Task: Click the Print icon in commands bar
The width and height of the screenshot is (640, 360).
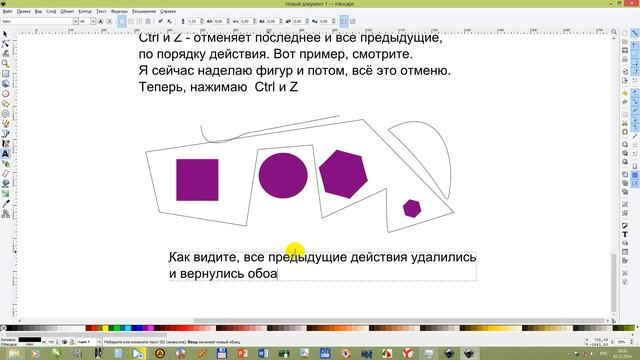Action: pos(625,59)
